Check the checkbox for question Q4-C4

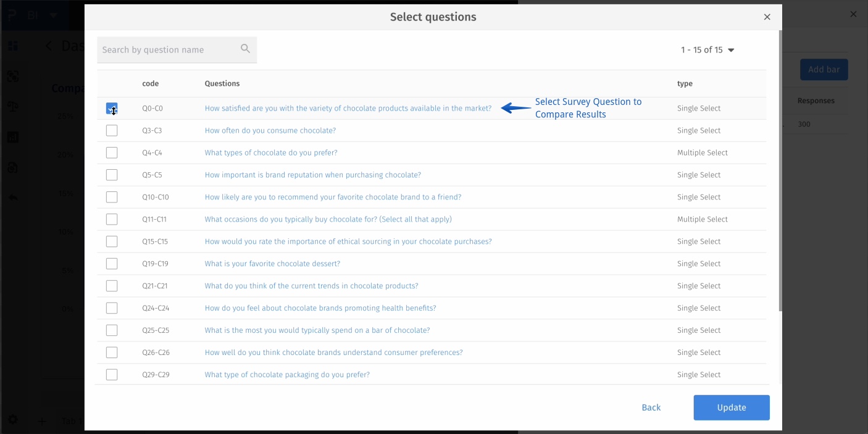(x=112, y=152)
